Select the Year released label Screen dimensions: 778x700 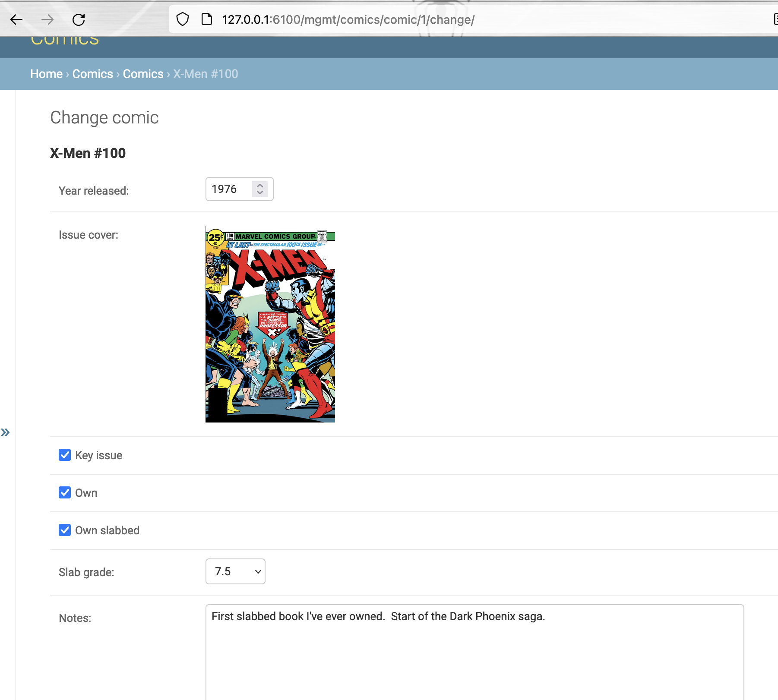pyautogui.click(x=94, y=191)
